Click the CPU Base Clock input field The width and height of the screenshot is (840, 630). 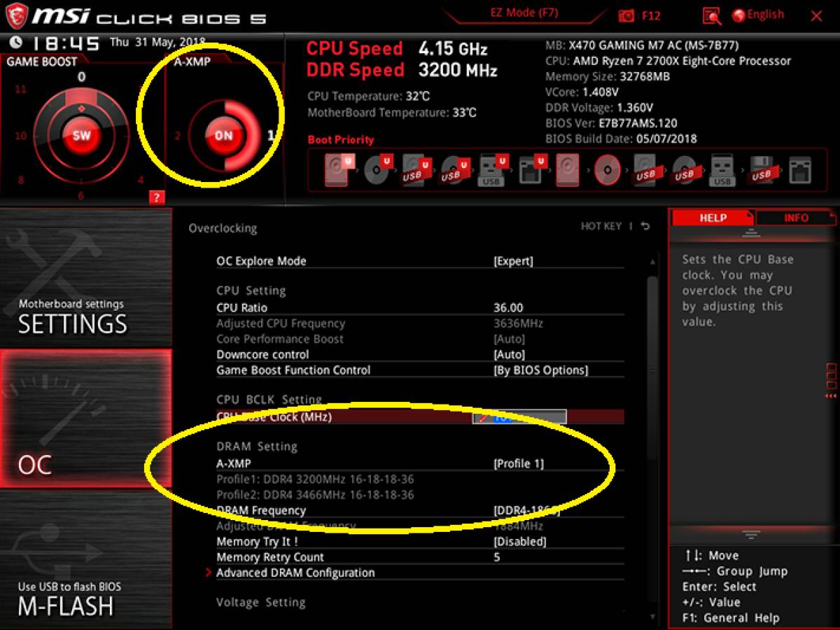(x=519, y=417)
